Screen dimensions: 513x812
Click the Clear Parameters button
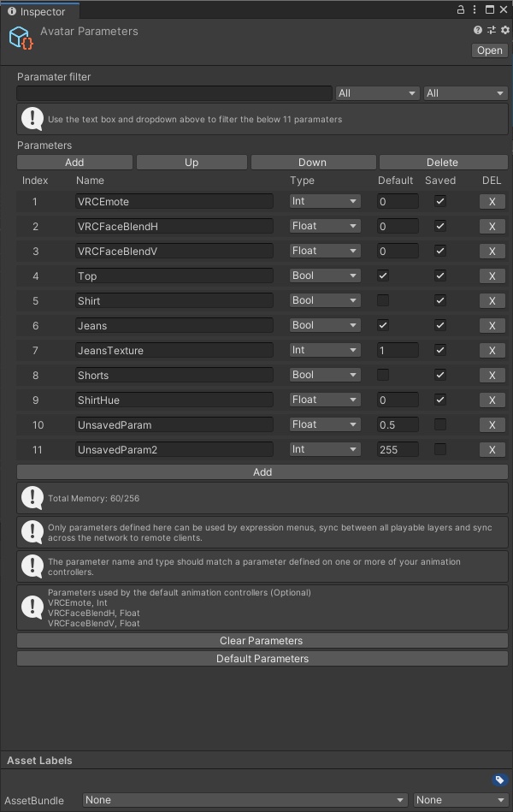tap(262, 641)
